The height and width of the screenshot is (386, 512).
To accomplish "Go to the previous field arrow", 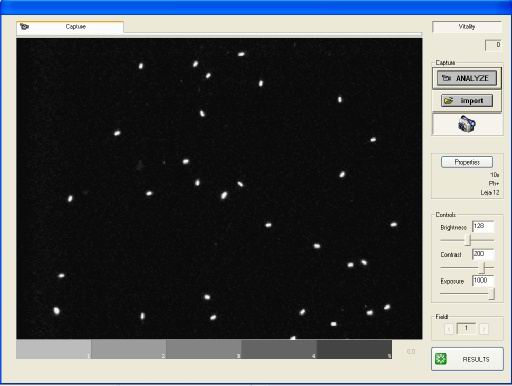I will pos(449,329).
